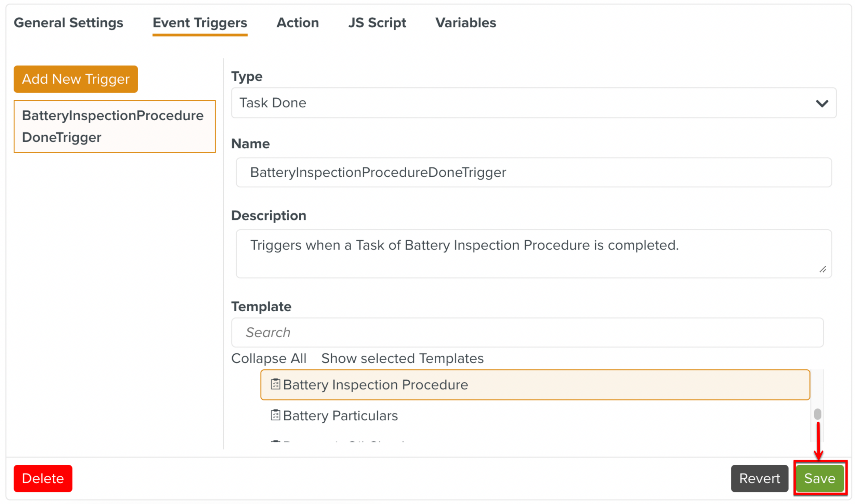Click the template list scrollbar thumb
The width and height of the screenshot is (855, 504).
817,414
